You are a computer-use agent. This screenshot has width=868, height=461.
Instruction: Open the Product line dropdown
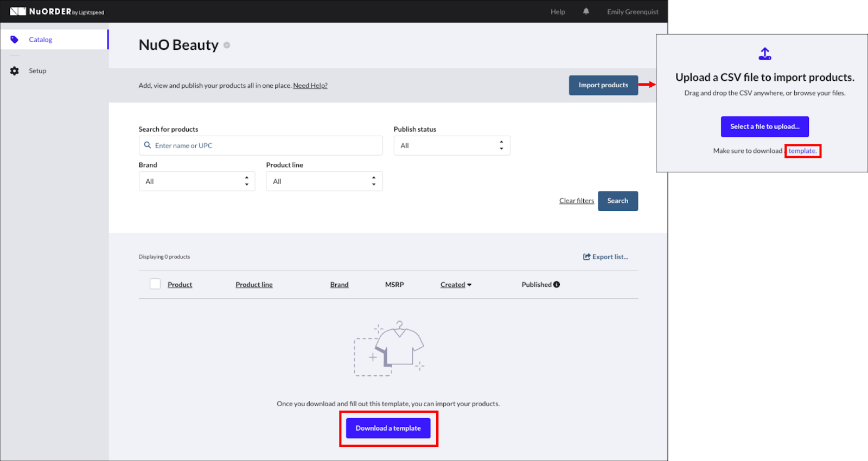click(324, 181)
